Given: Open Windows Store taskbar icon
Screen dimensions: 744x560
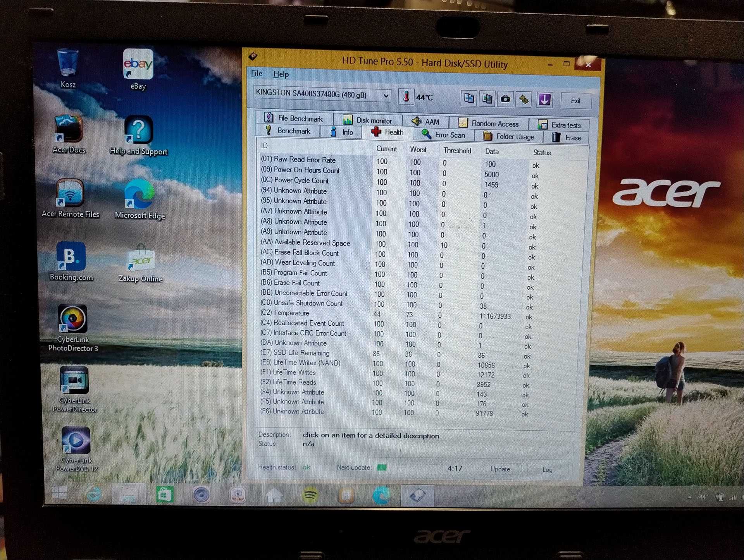Looking at the screenshot, I should 165,495.
